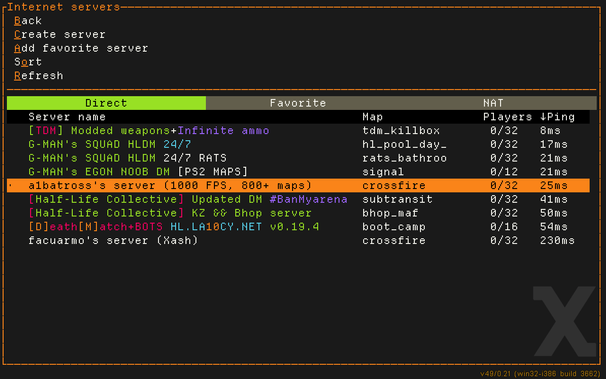Click the 41ms ping value
Viewport: 606px width, 379px height.
[x=554, y=199]
